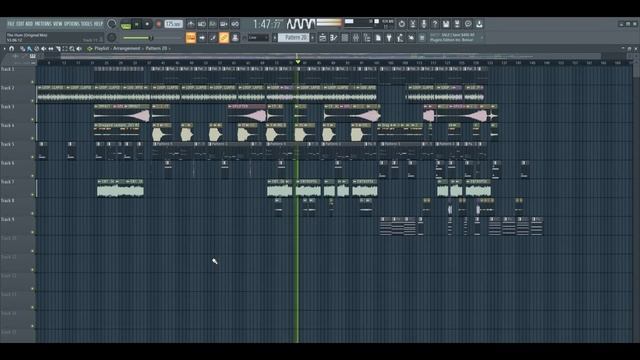Viewport: 640px width, 360px height.
Task: Select the playlist delete tool
Action: click(37, 49)
